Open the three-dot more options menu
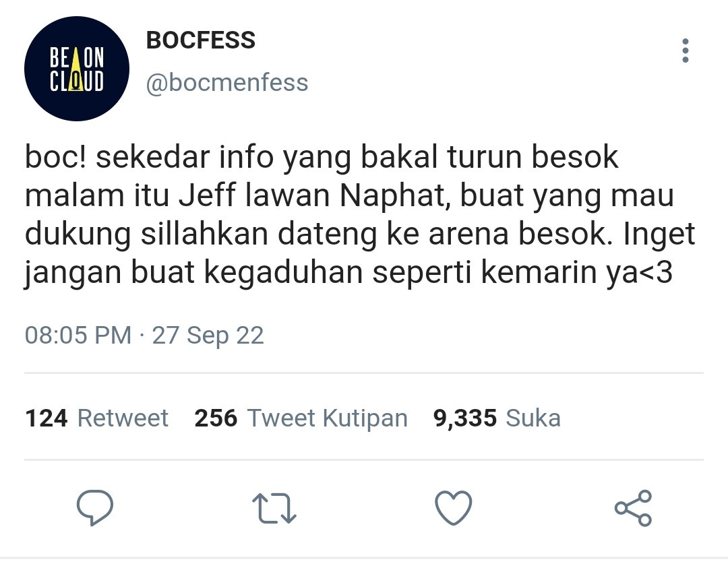 click(x=686, y=51)
